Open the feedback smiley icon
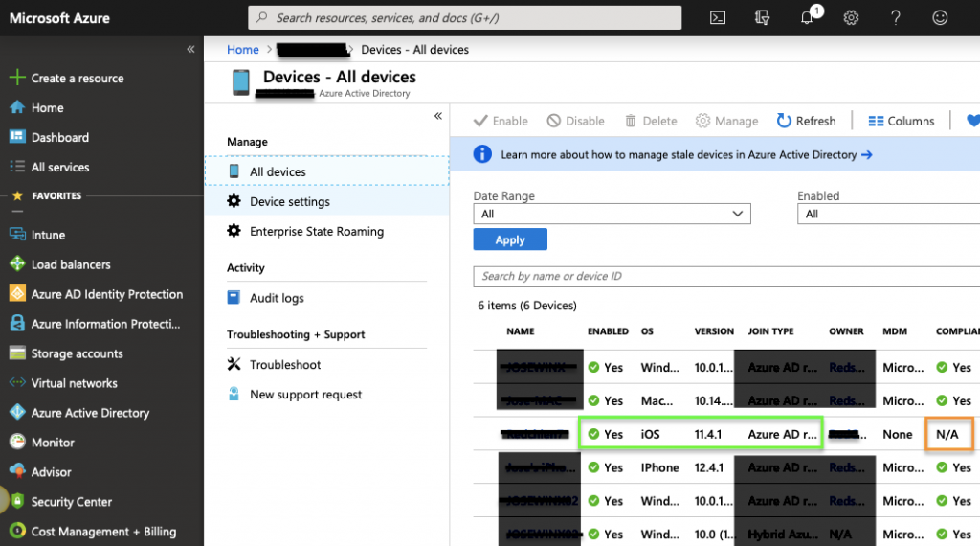980x546 pixels. pos(940,17)
